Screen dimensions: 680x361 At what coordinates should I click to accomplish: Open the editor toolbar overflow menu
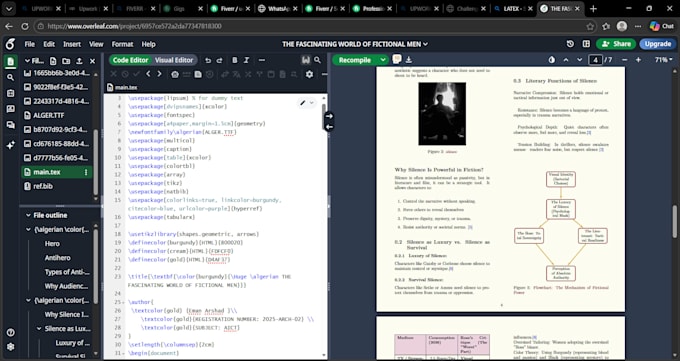[x=262, y=60]
